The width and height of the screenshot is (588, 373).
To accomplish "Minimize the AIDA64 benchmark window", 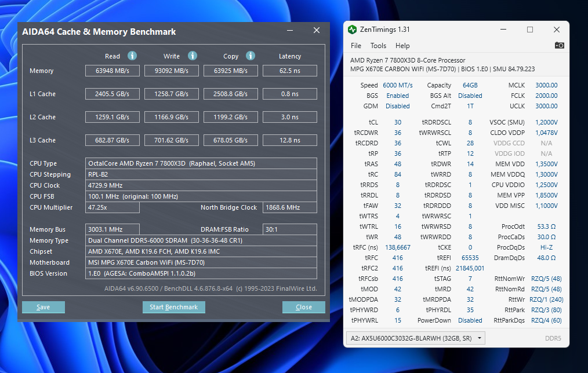I will pyautogui.click(x=290, y=30).
